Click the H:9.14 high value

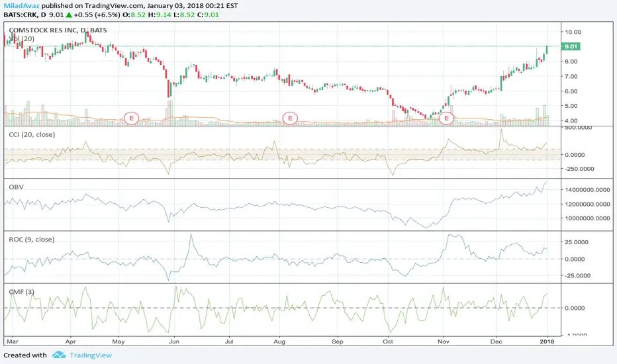coord(160,15)
